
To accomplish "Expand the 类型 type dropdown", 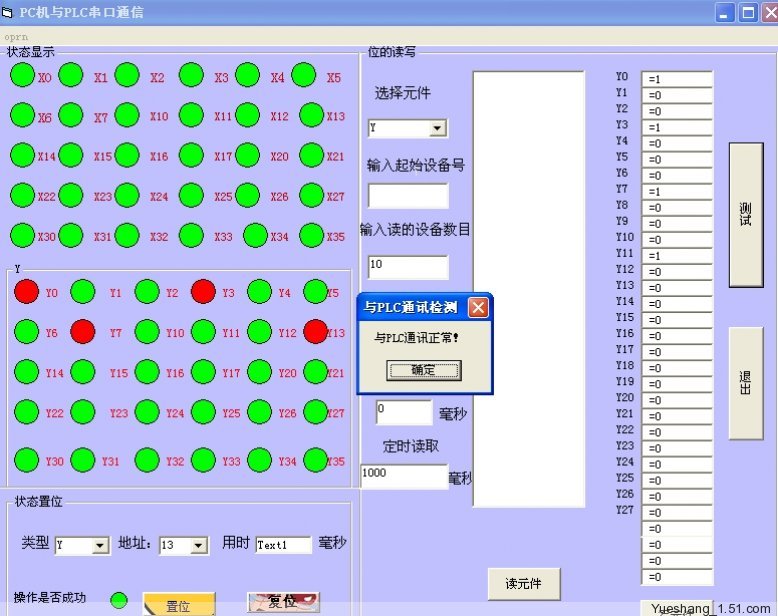I will point(100,545).
